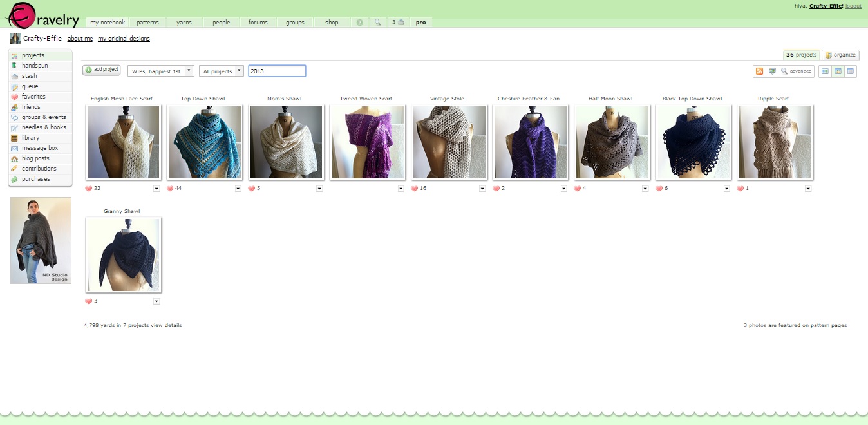Click Crafty-Effie profile avatar icon

tap(15, 39)
